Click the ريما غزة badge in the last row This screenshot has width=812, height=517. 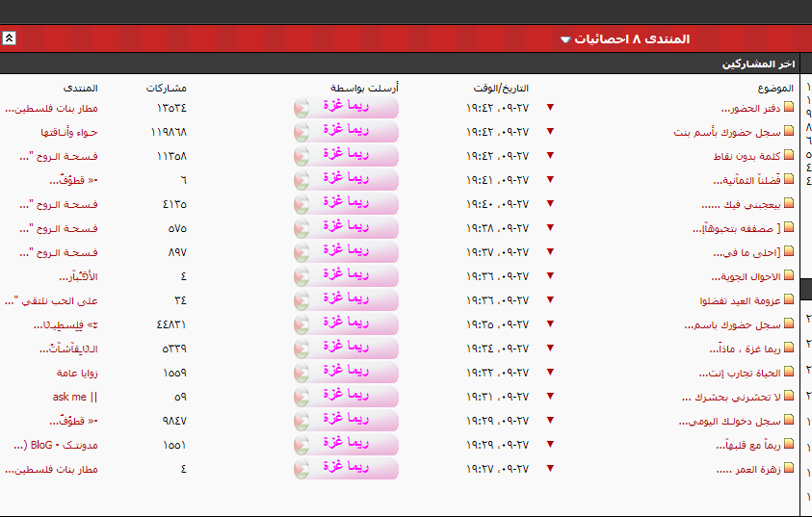(x=346, y=469)
